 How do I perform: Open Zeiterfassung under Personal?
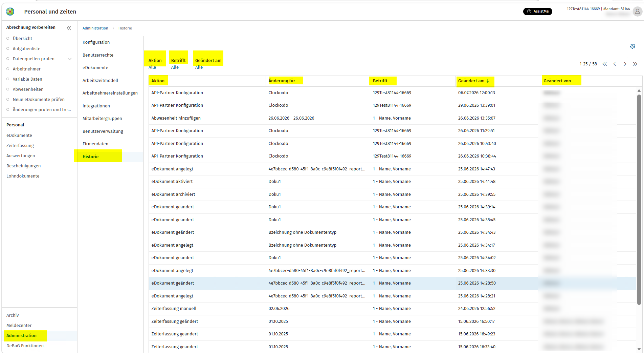click(20, 146)
